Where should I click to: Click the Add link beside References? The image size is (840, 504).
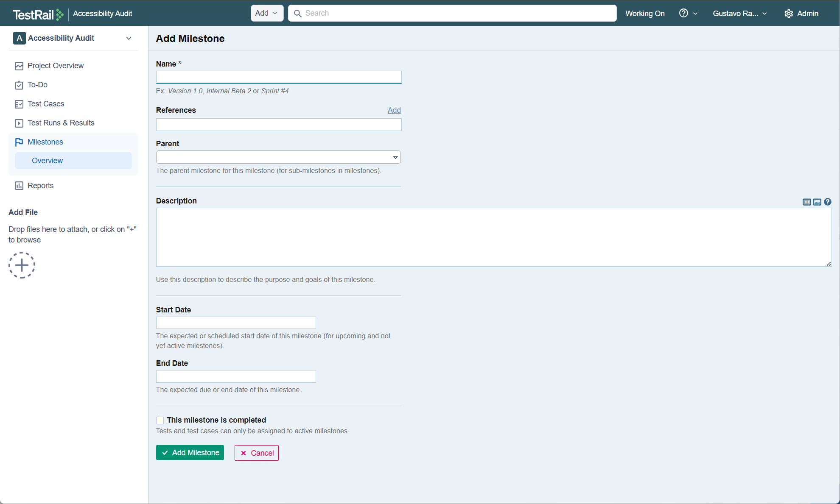(394, 110)
